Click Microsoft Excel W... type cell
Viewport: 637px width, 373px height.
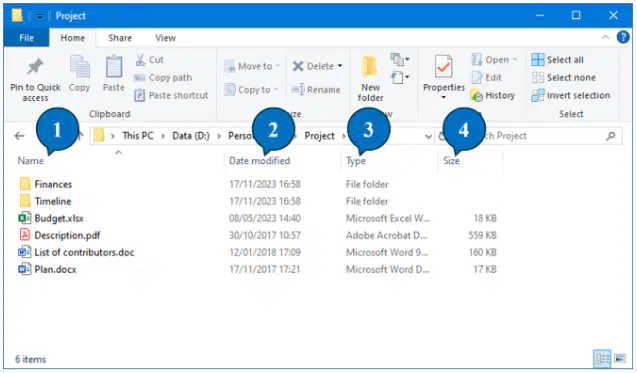[388, 218]
